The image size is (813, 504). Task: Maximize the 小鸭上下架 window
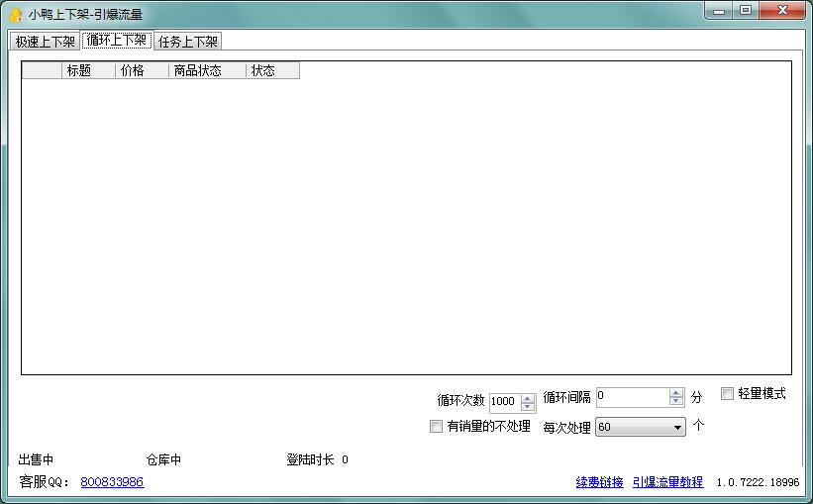click(746, 11)
